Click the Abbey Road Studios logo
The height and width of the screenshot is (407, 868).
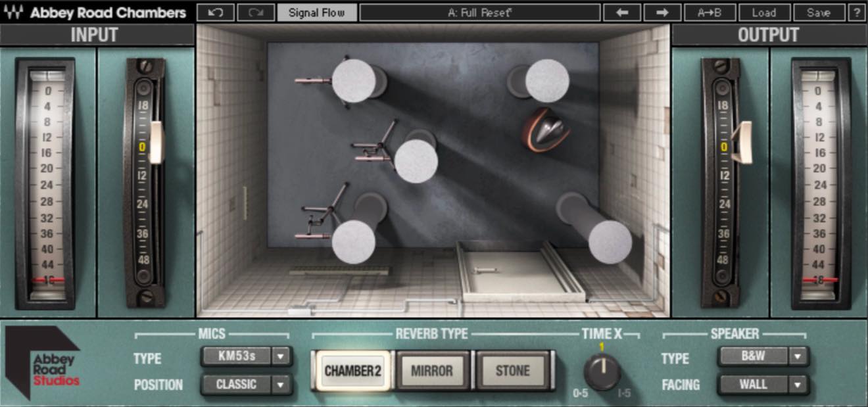point(42,362)
